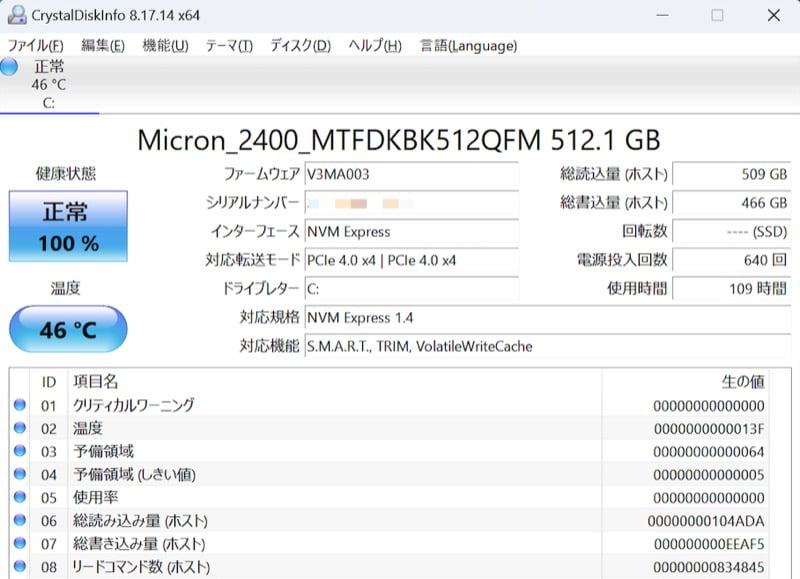Click the status dot for リードコマンド数 row 08
This screenshot has width=800, height=579.
(x=20, y=566)
